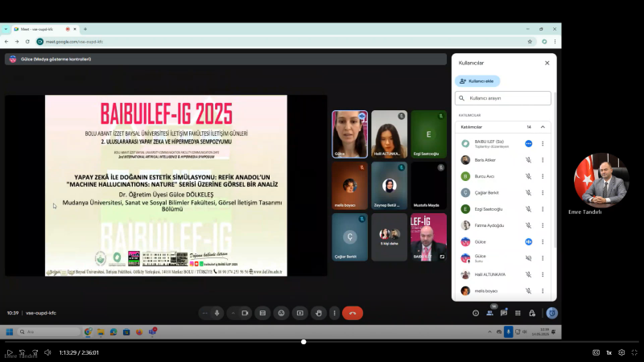644x362 pixels.
Task: Open more options for Çağlar Berkit
Action: [x=543, y=192]
